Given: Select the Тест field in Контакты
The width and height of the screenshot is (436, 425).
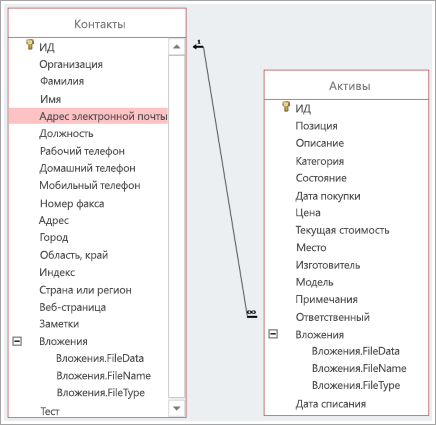Looking at the screenshot, I should coord(50,411).
